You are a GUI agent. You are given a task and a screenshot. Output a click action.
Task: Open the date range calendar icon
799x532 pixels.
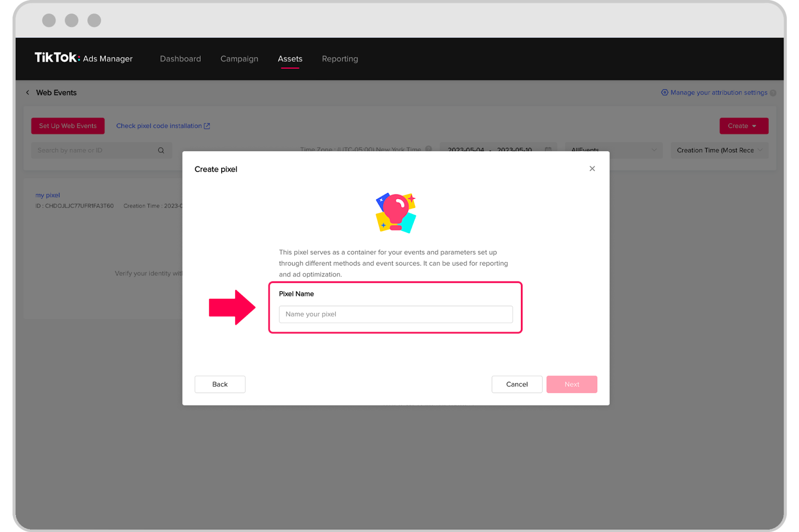pos(548,149)
